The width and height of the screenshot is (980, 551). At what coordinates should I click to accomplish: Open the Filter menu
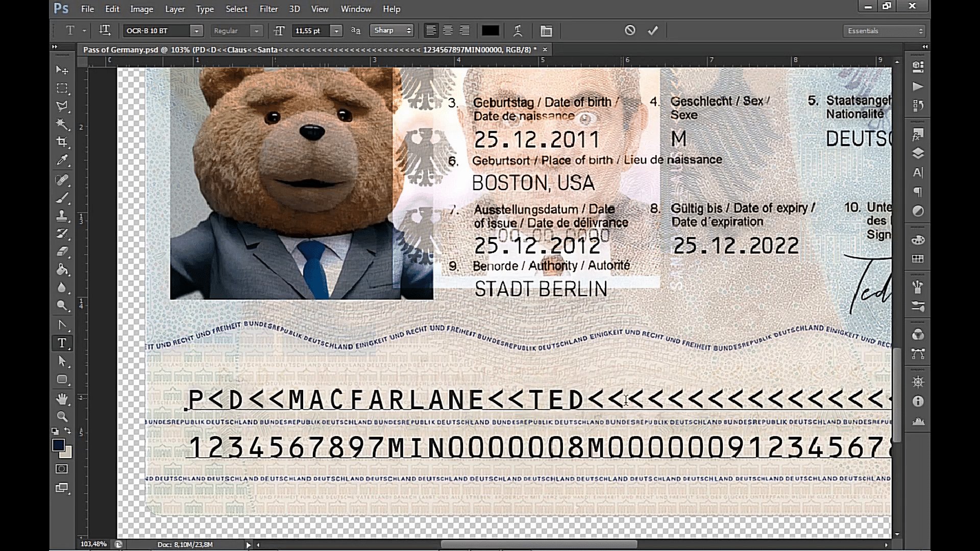(268, 9)
